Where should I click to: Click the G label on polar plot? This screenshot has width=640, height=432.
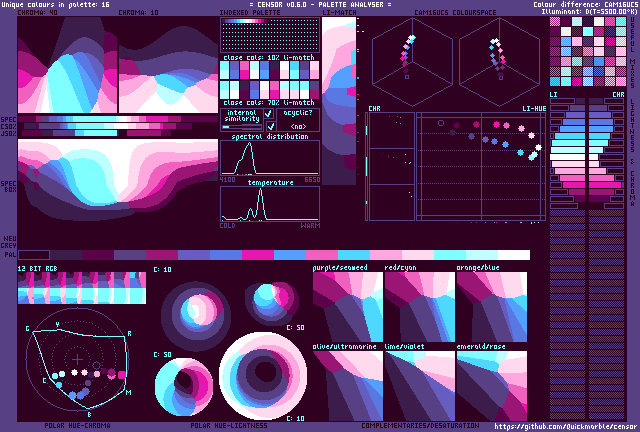point(27,329)
